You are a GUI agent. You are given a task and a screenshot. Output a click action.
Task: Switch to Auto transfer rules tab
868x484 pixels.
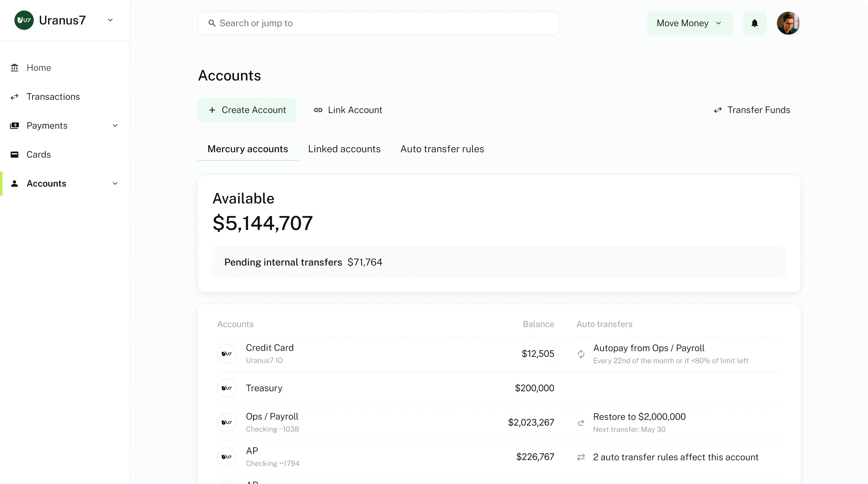[442, 149]
